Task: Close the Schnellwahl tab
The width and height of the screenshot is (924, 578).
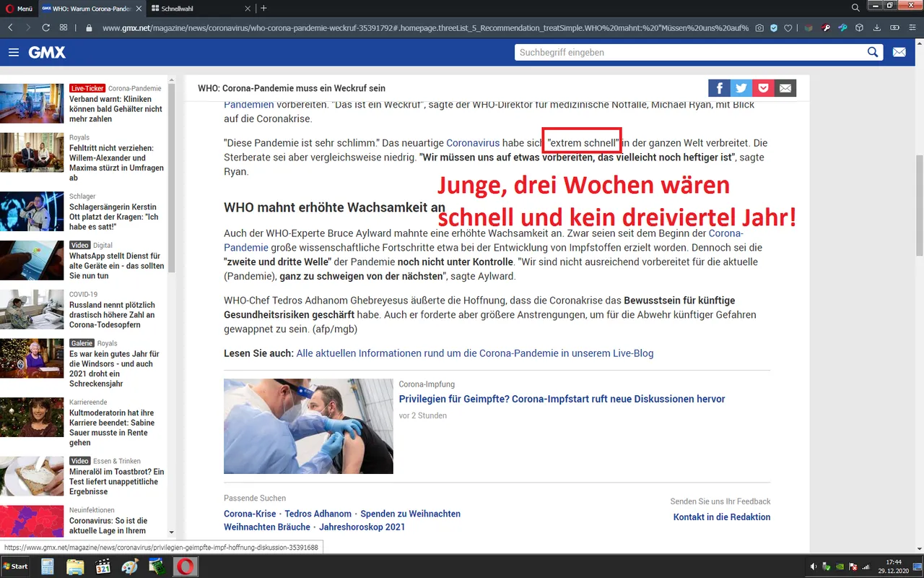Action: coord(248,8)
